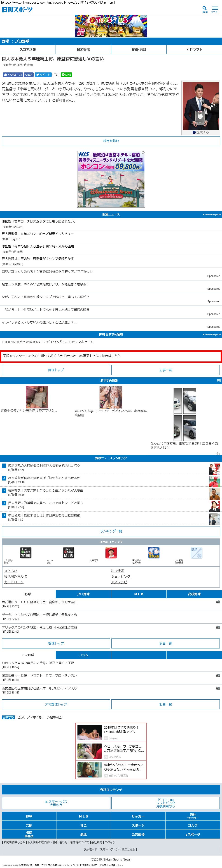222x868 pixels.
Task: Click 拡大する to enlarge the article photo
Action: tap(201, 132)
